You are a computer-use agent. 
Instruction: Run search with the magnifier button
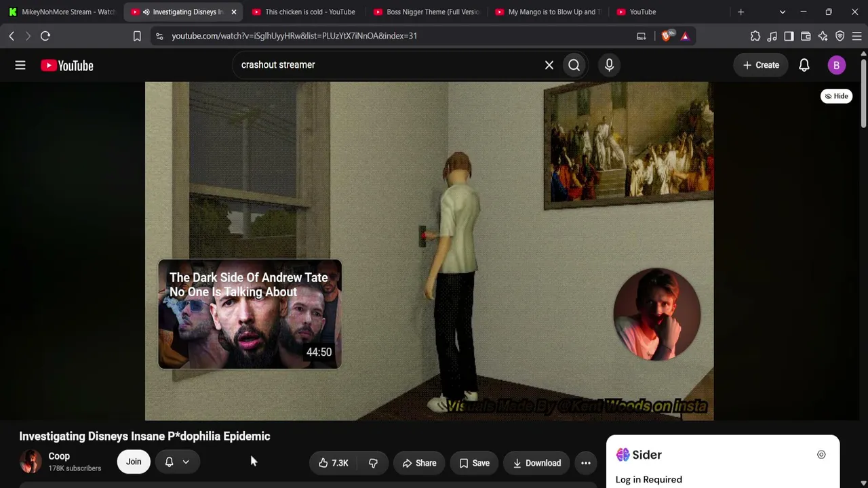coord(574,65)
